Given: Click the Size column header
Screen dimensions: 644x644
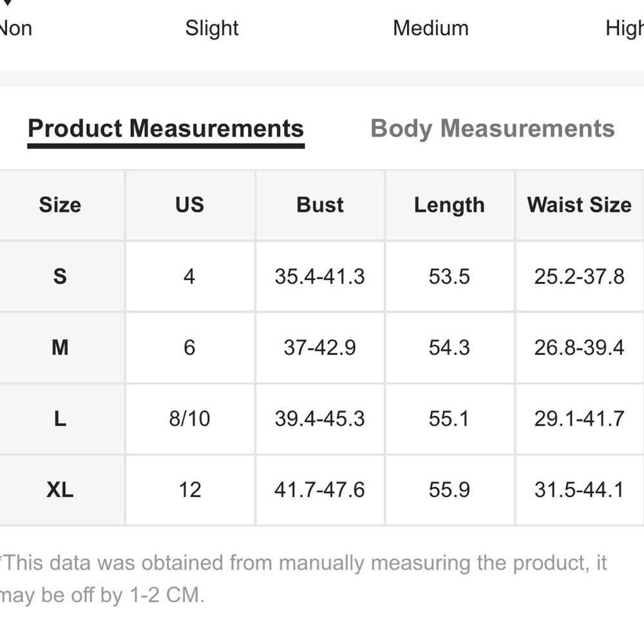Looking at the screenshot, I should tap(60, 205).
